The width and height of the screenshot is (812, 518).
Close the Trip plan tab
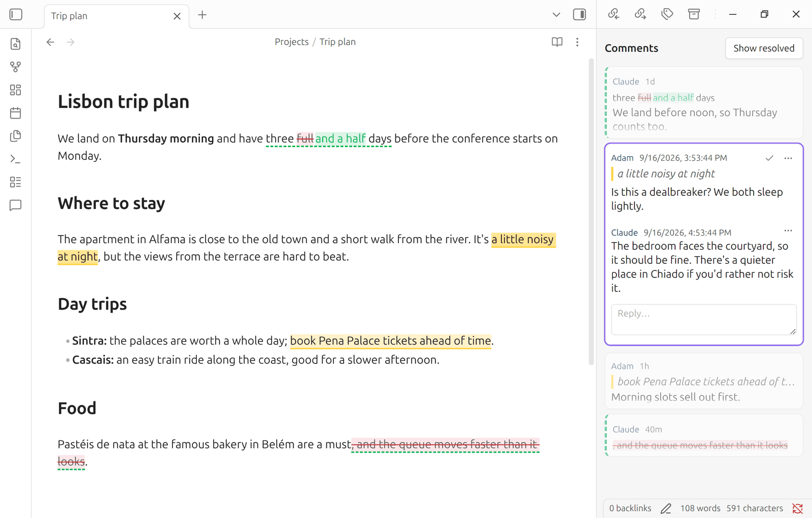click(x=177, y=16)
